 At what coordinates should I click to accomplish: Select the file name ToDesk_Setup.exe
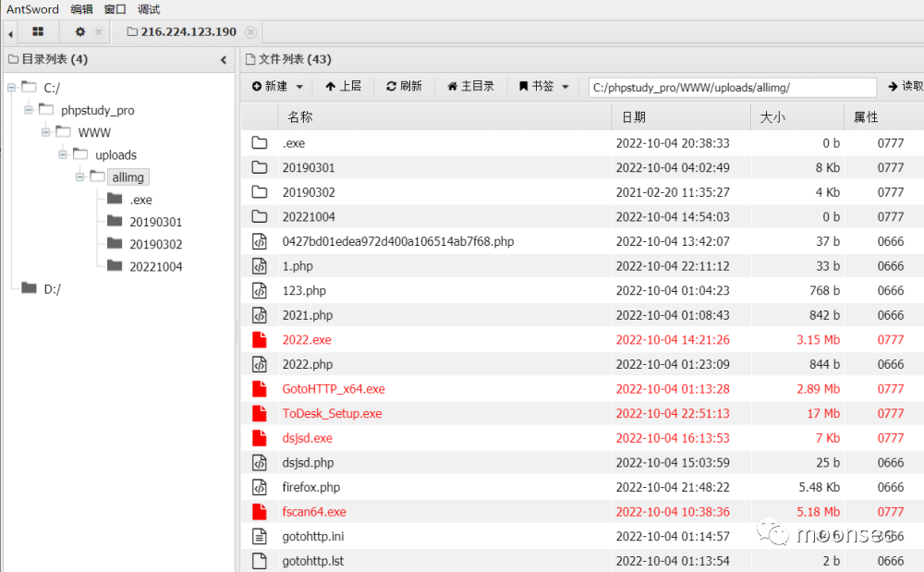(x=332, y=414)
